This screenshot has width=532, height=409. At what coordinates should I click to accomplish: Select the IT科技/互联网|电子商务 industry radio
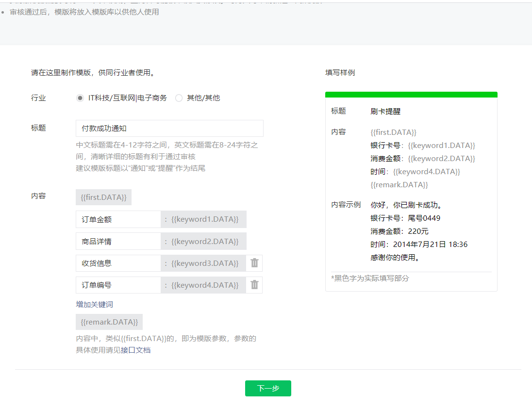point(80,98)
